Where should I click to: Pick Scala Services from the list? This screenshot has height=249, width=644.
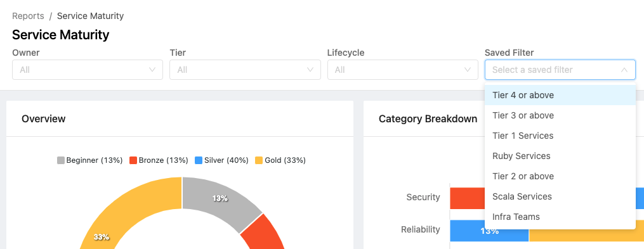coord(560,196)
